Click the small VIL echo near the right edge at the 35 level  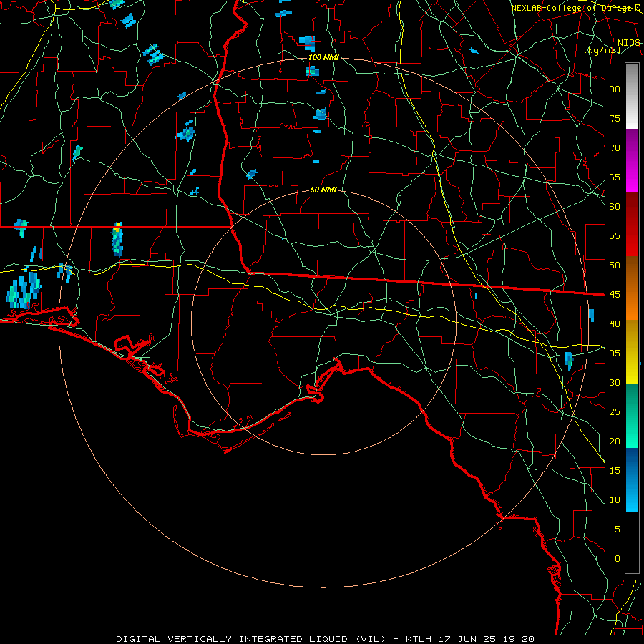(x=569, y=360)
